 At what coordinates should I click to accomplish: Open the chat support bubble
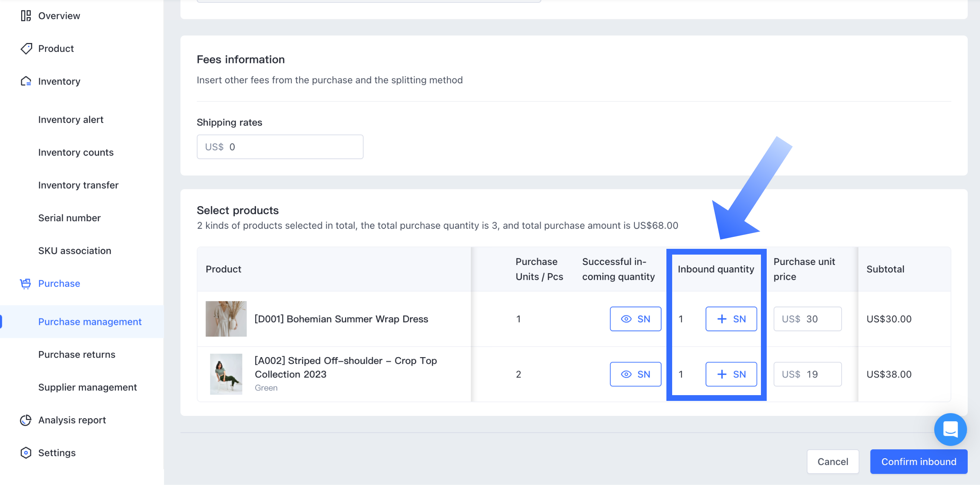tap(950, 429)
